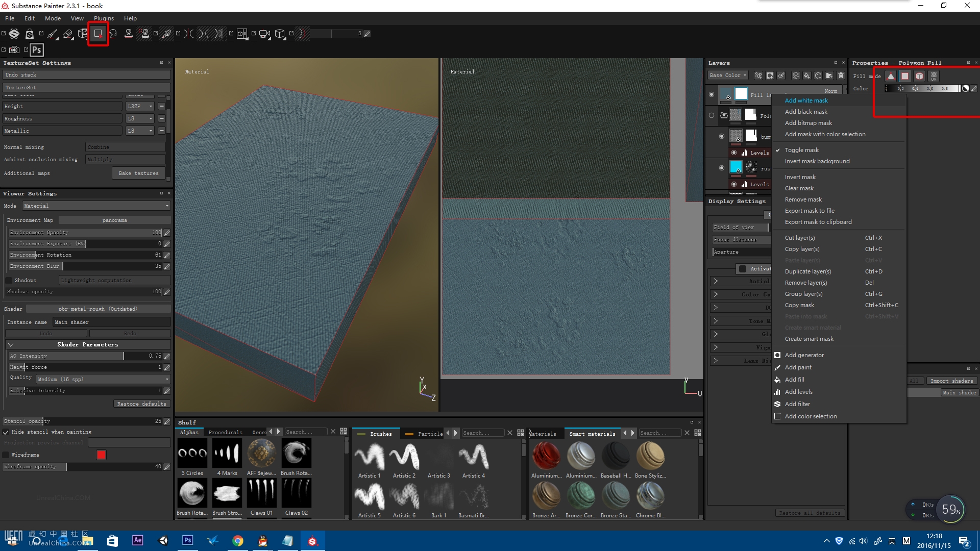
Task: Click the add smart material icon
Action: (x=818, y=76)
